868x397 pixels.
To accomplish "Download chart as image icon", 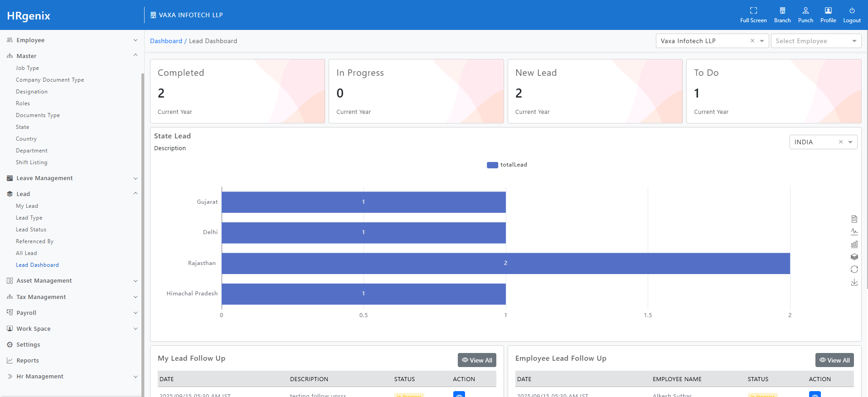I will pyautogui.click(x=854, y=282).
